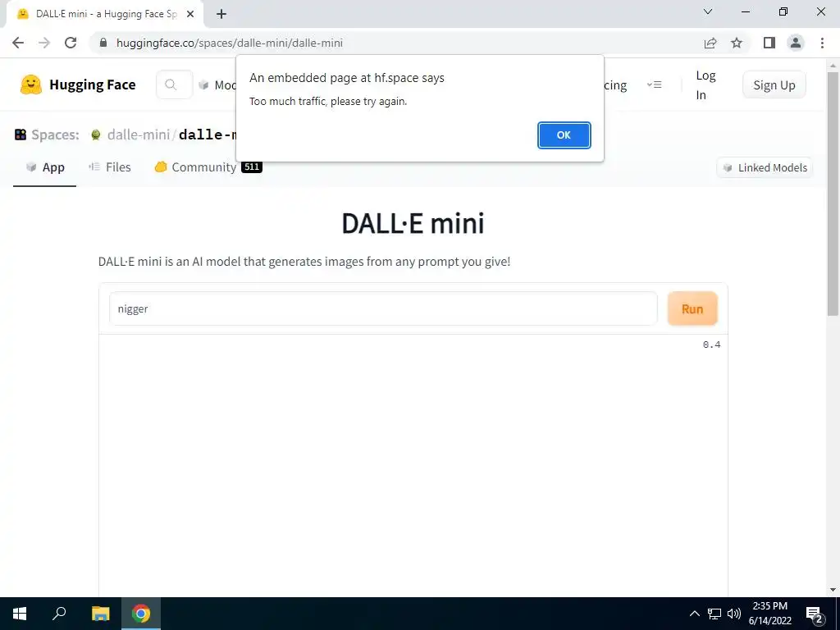Click the Chrome taskbar icon
The width and height of the screenshot is (840, 630).
pos(141,614)
